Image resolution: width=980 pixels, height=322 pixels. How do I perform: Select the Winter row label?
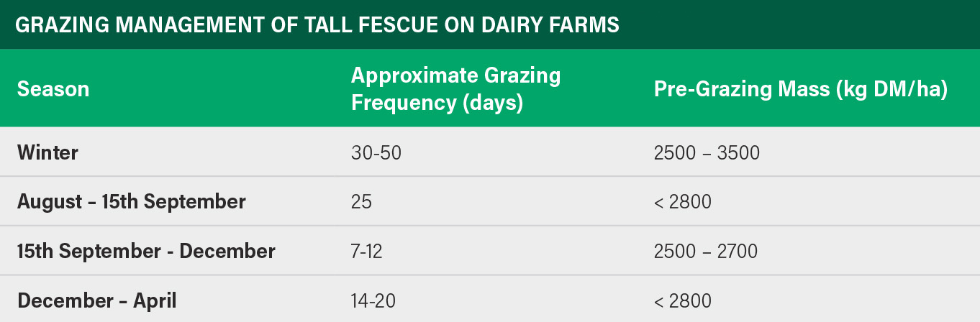pos(48,152)
